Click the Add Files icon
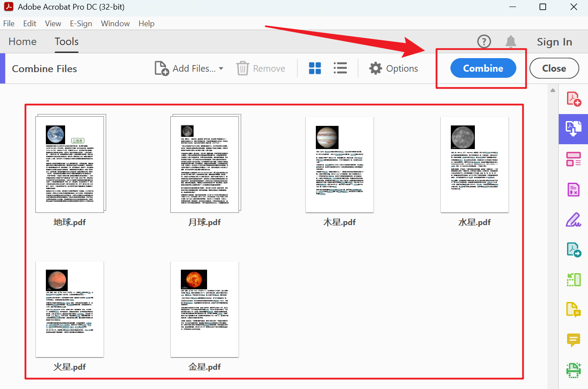The image size is (588, 389). point(161,68)
